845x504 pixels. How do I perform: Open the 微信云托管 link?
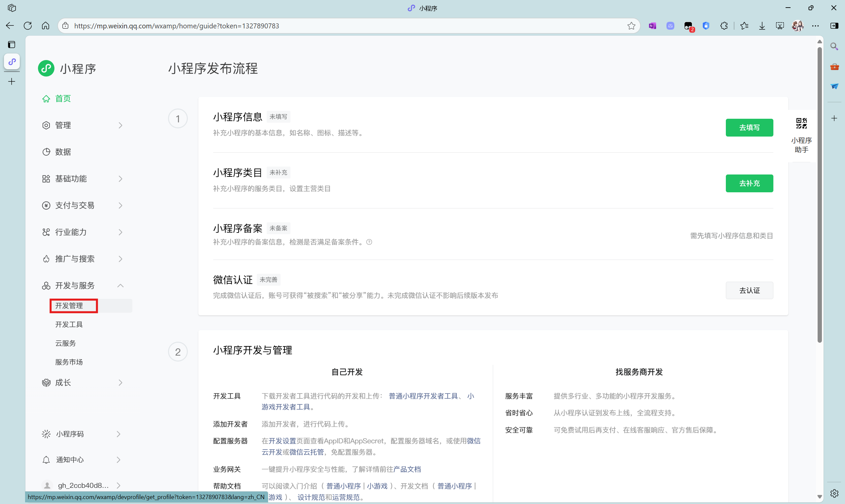(306, 452)
